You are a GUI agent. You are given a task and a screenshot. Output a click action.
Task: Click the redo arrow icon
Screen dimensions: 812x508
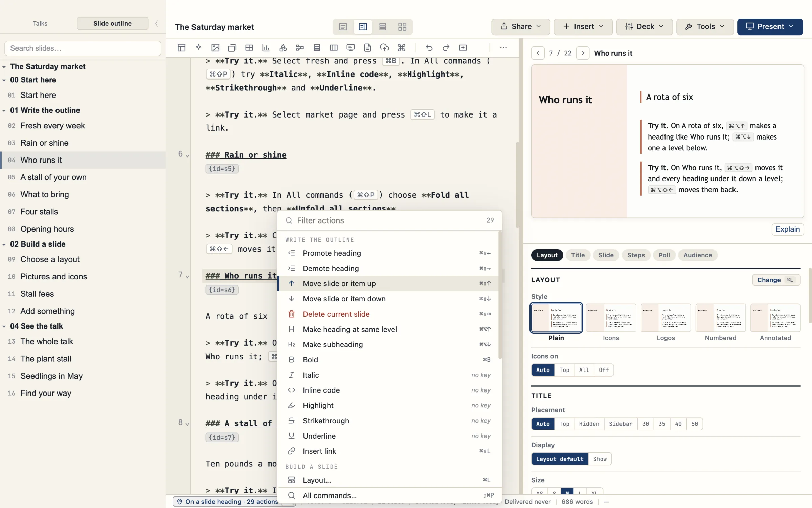tap(446, 48)
